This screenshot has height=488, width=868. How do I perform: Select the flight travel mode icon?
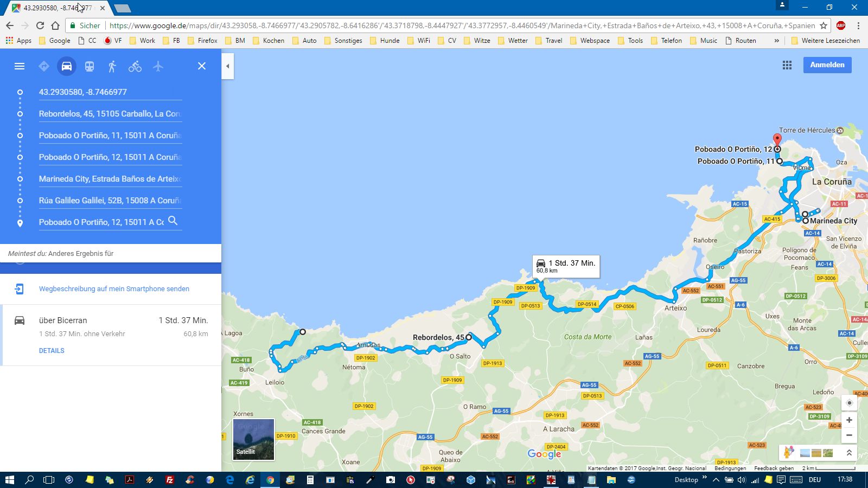[x=158, y=66]
